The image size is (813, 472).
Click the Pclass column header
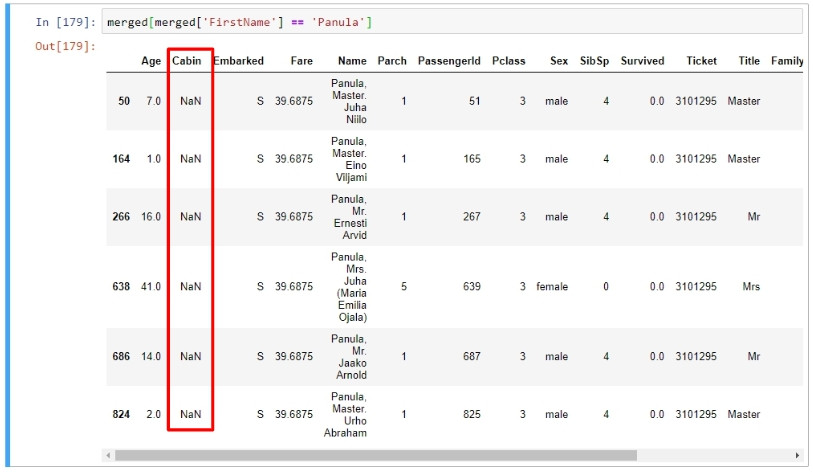pyautogui.click(x=509, y=61)
